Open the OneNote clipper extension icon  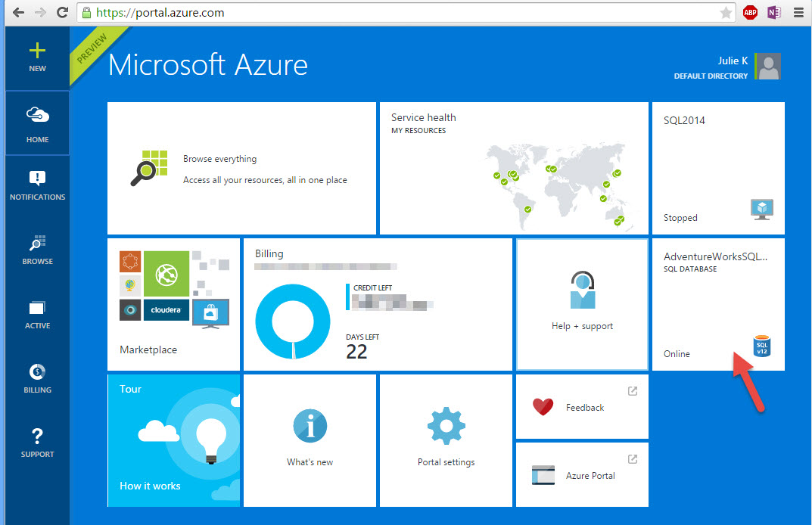click(x=773, y=12)
